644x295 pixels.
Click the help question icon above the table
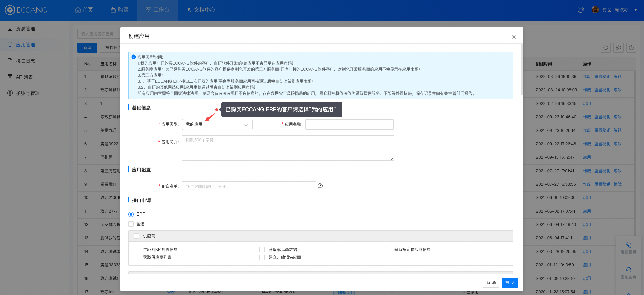tap(631, 48)
